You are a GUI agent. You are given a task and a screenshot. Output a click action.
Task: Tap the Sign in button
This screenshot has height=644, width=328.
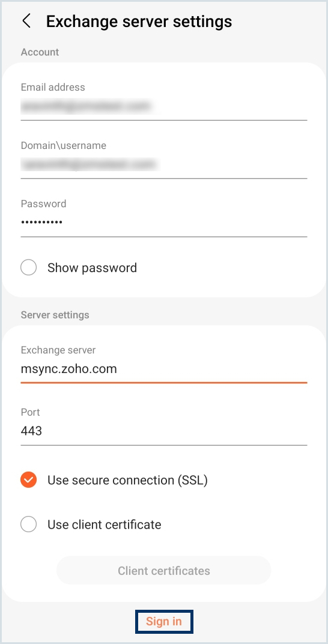pyautogui.click(x=164, y=621)
